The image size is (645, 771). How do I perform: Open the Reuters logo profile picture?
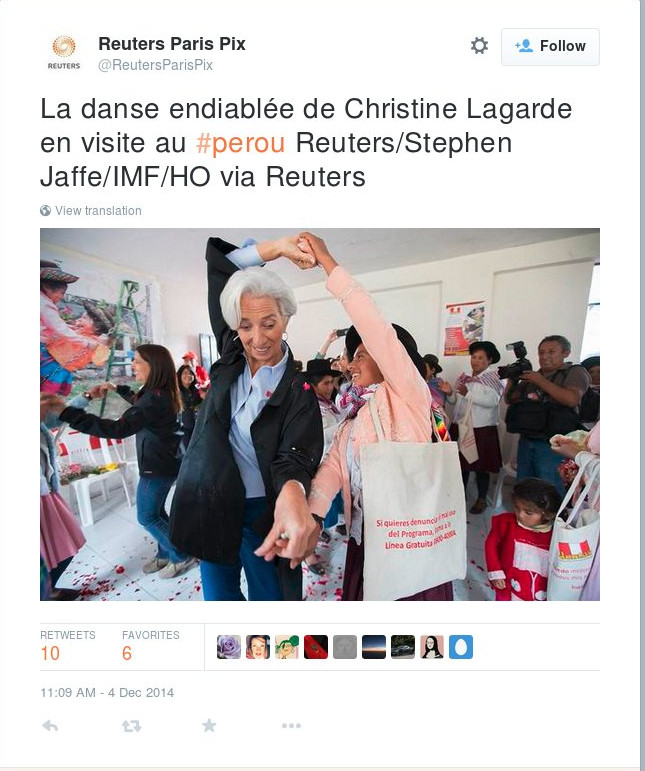click(64, 53)
